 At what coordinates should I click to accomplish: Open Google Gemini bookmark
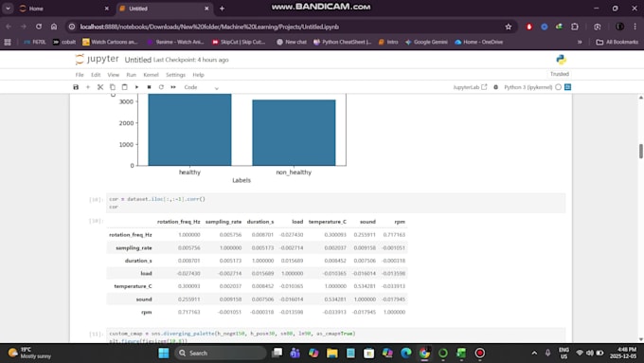coord(426,42)
